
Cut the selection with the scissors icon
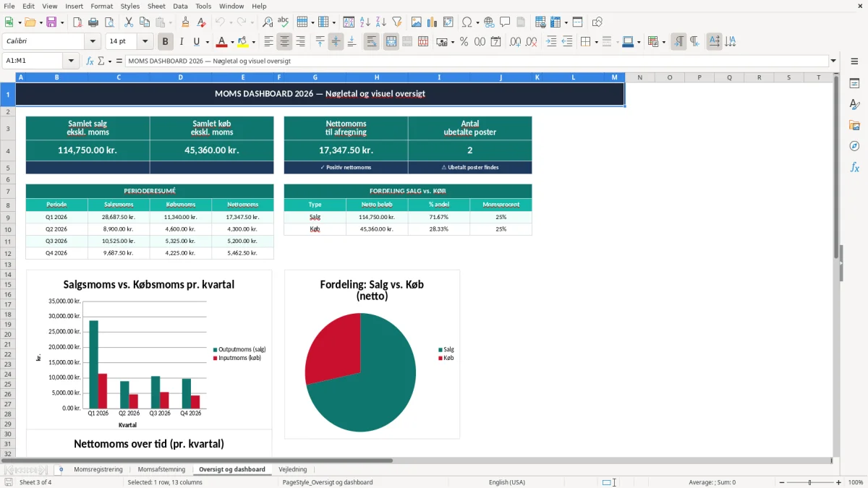(x=129, y=22)
